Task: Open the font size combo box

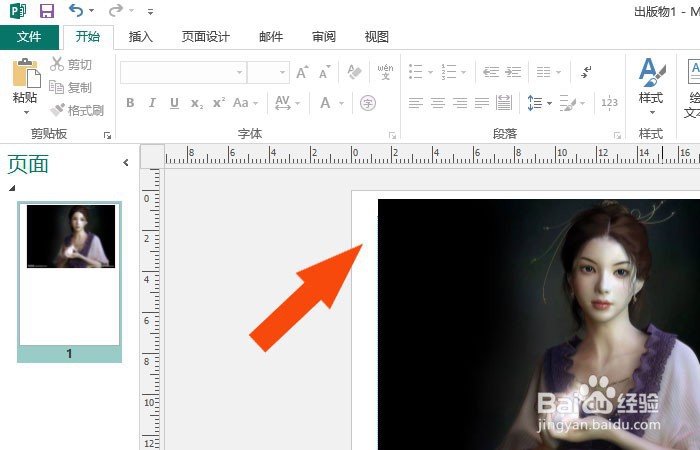Action: (x=268, y=72)
